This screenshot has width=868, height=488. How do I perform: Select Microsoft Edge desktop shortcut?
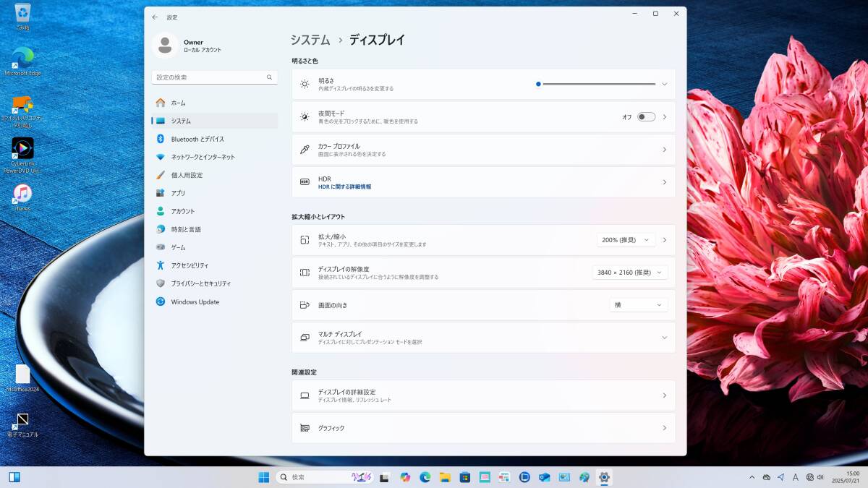[x=22, y=61]
